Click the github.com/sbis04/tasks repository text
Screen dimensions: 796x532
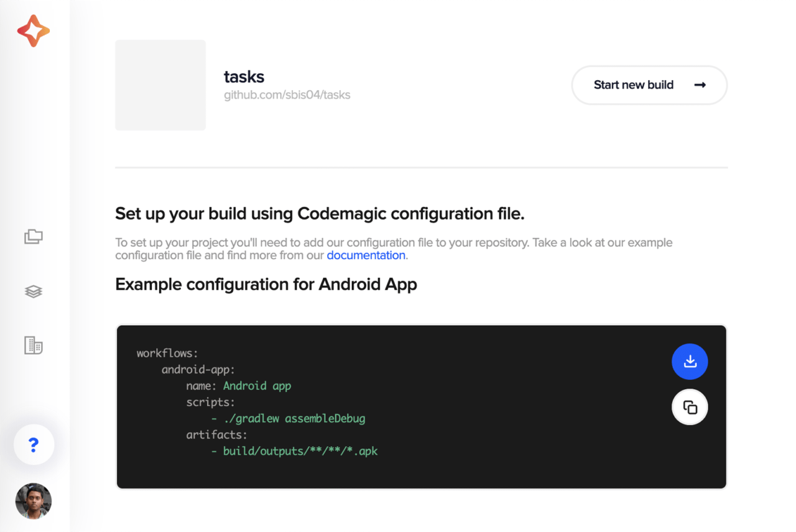click(287, 95)
